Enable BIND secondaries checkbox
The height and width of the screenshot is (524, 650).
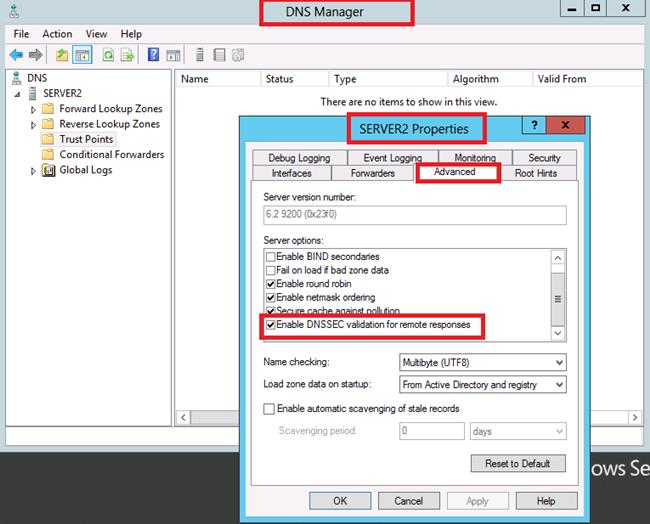[270, 257]
